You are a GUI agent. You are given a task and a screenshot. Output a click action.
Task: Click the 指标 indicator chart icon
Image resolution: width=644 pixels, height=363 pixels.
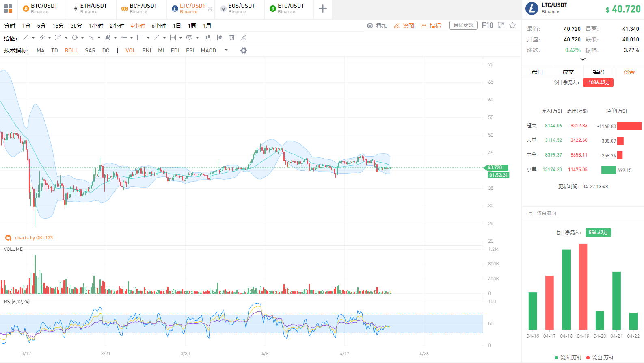[424, 26]
